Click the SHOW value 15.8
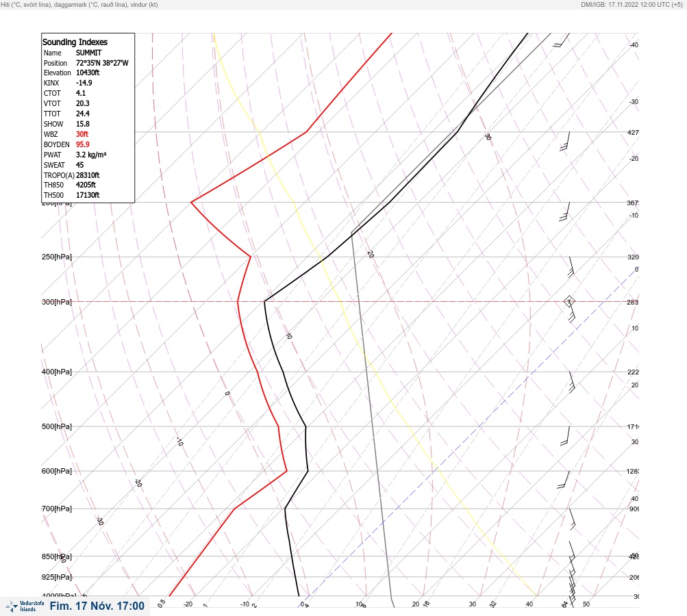The height and width of the screenshot is (616, 687). pyautogui.click(x=82, y=124)
